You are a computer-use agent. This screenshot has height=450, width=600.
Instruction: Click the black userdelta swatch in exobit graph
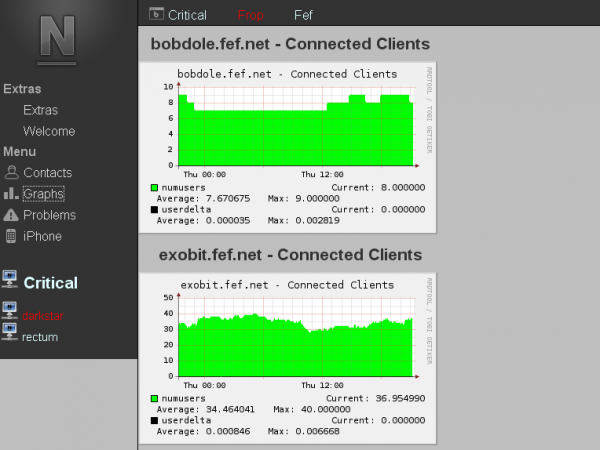(x=155, y=421)
